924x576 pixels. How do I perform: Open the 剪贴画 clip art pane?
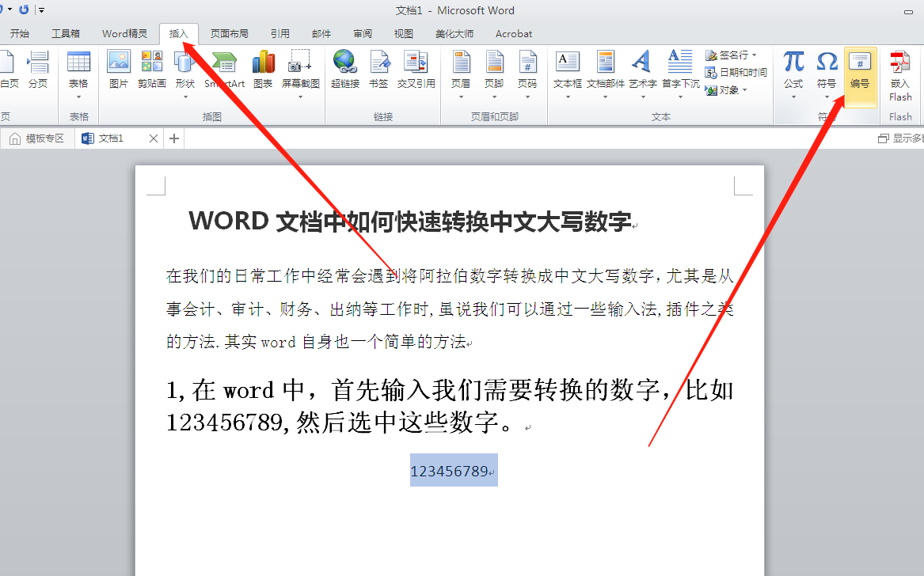(151, 70)
